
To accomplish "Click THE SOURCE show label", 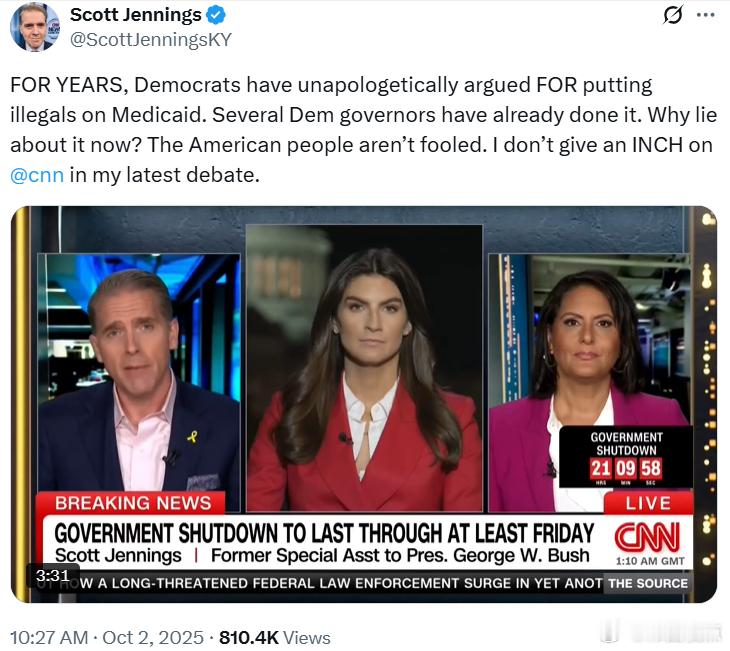I will [x=648, y=583].
